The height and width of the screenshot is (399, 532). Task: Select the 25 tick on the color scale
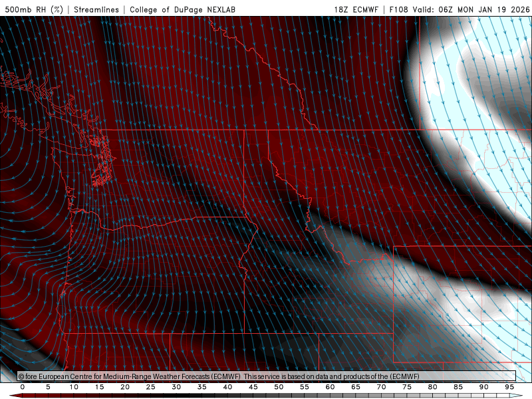(151, 387)
